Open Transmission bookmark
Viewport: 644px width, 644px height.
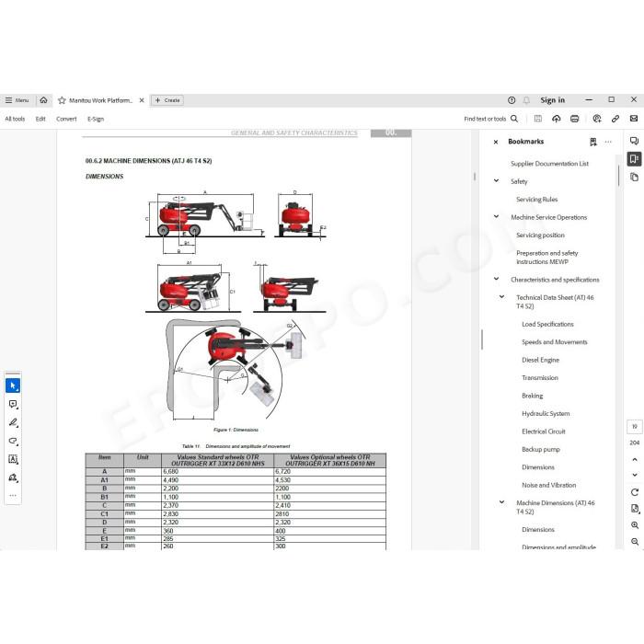pos(540,377)
